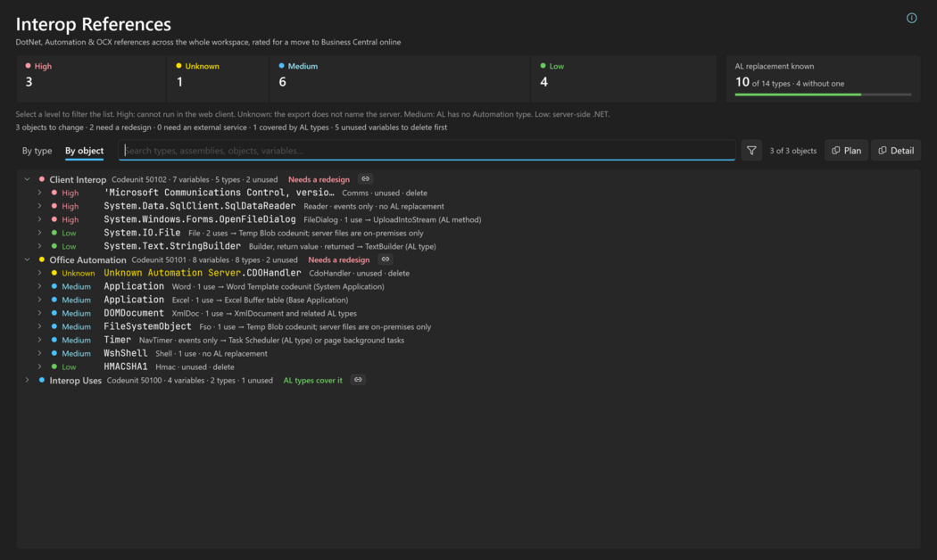Screen dimensions: 937x560
Task: Select the Client Interop object name
Action: (78, 179)
